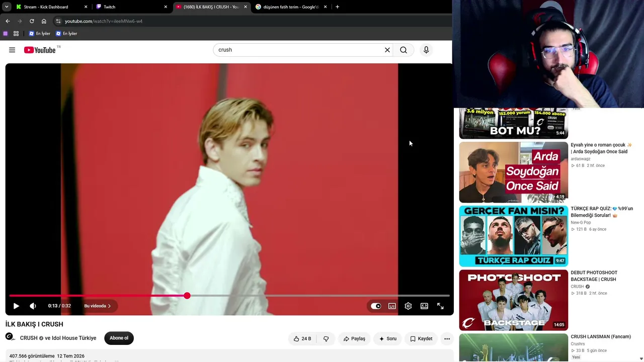Viewport: 644px width, 362px height.
Task: Click the purple bookmark icon
Action: click(x=6, y=34)
